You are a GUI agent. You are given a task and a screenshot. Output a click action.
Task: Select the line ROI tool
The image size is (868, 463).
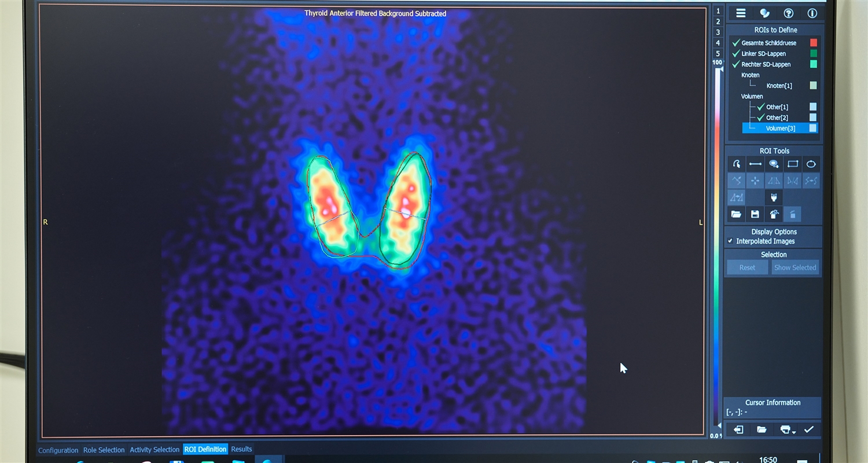(755, 164)
